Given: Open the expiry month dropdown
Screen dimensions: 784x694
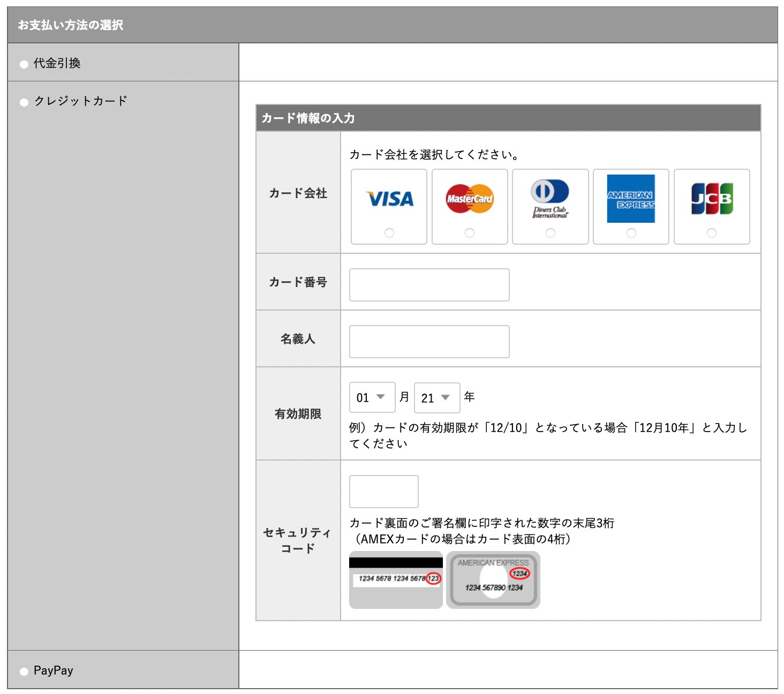Looking at the screenshot, I should (372, 397).
